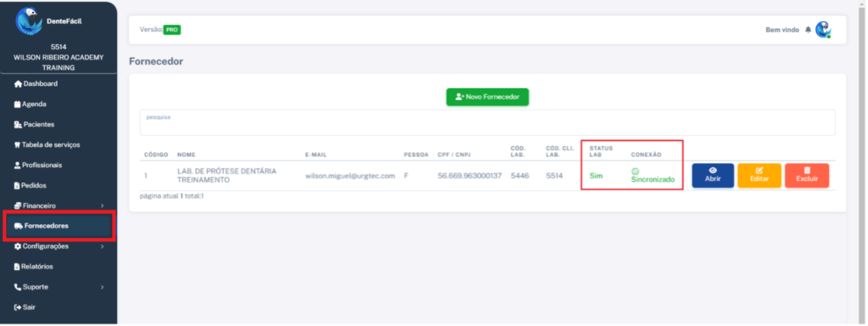Click the Sincronizado connection status
This screenshot has height=326, width=868.
click(654, 180)
